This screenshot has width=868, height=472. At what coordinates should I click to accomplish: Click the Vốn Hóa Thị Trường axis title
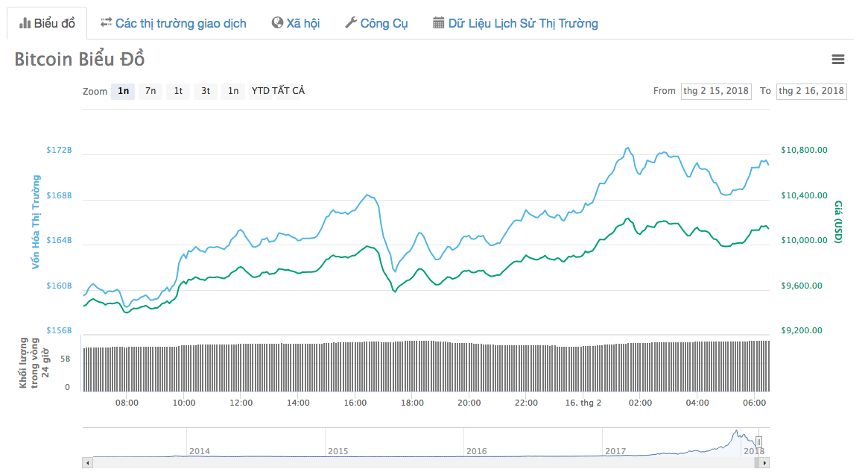click(36, 222)
